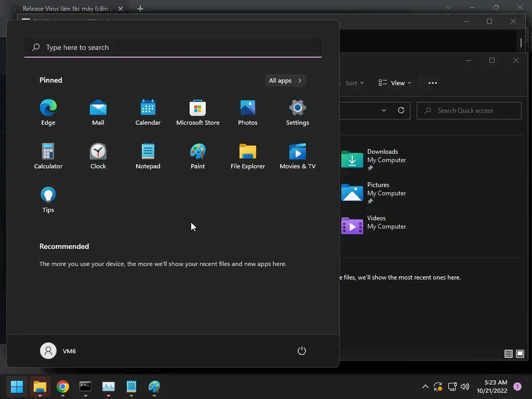Viewport: 532px width, 399px height.
Task: Open the Calculator app
Action: tap(48, 156)
